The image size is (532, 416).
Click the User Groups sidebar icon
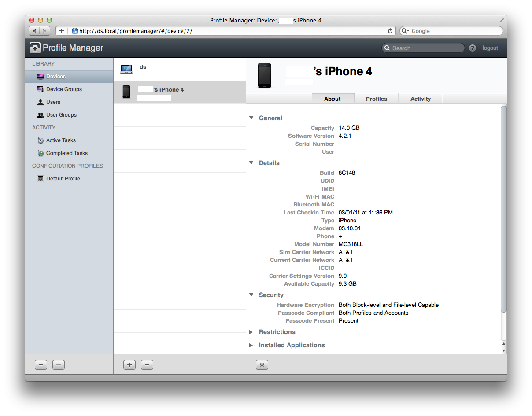click(41, 115)
